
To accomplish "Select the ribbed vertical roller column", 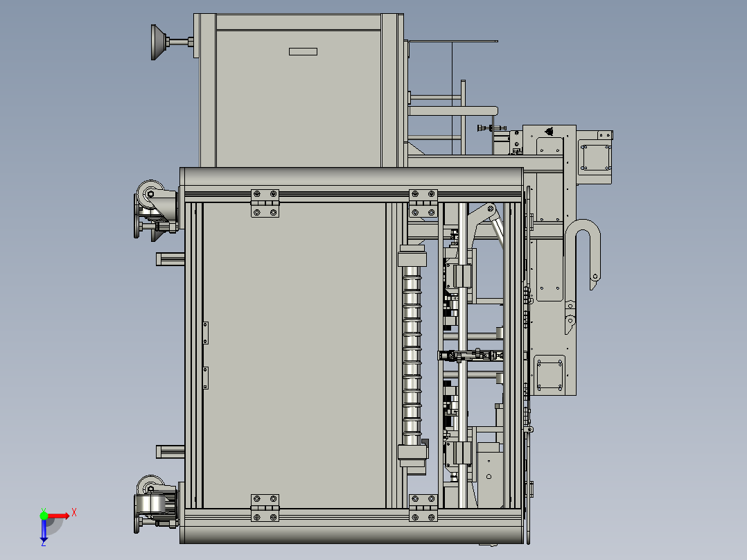I will coord(412,356).
